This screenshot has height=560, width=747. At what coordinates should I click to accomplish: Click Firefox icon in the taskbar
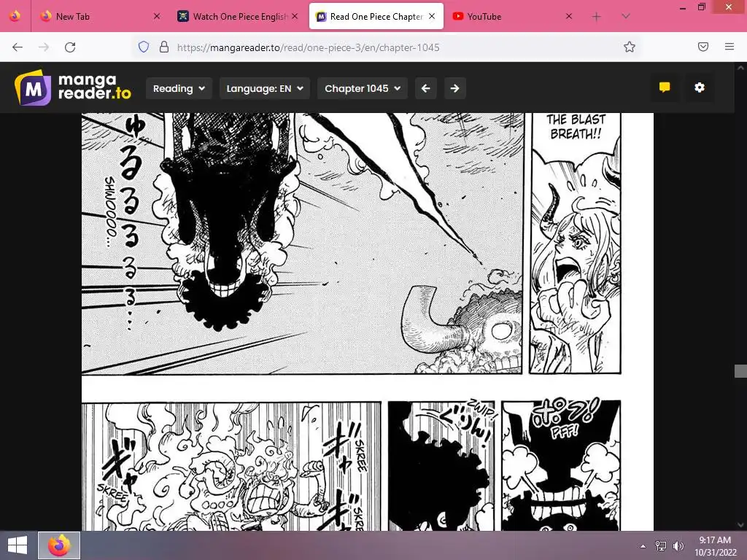click(x=59, y=545)
